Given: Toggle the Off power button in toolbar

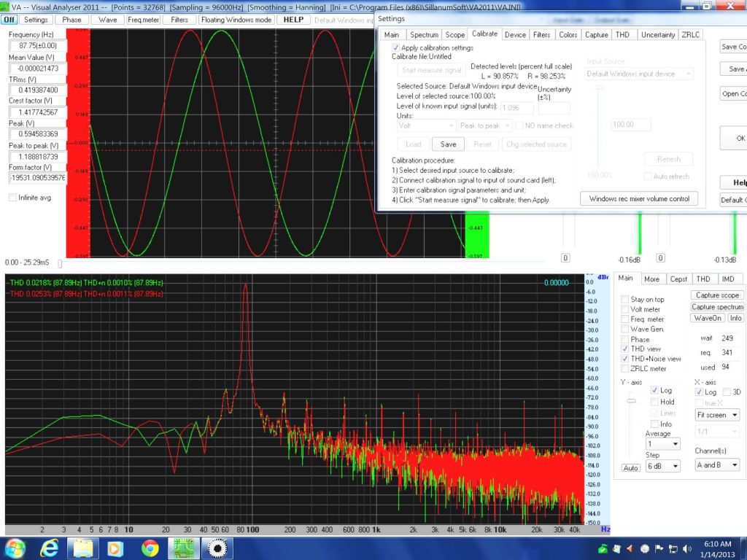Looking at the screenshot, I should (9, 20).
